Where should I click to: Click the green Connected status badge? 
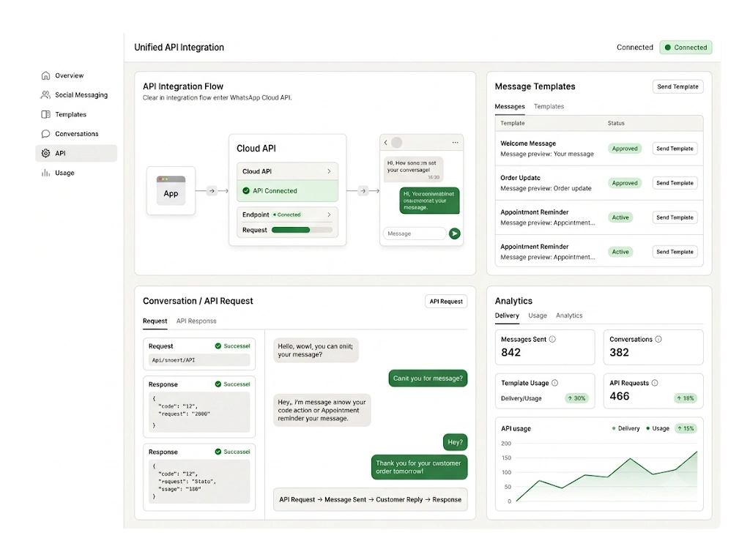point(686,48)
